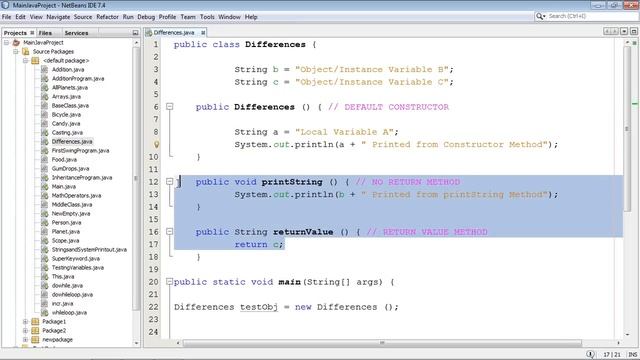The height and width of the screenshot is (360, 640).
Task: Select Casting.java file
Action: (67, 132)
